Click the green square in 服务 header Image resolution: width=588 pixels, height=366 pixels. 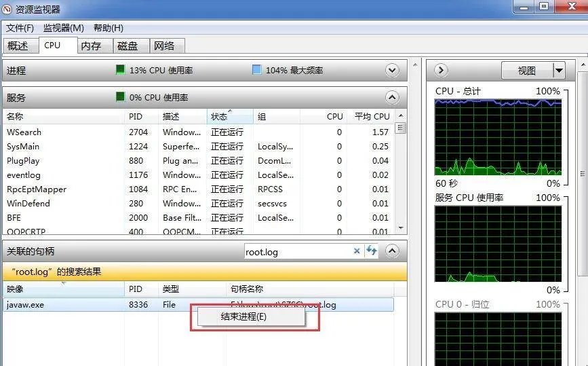pos(120,97)
